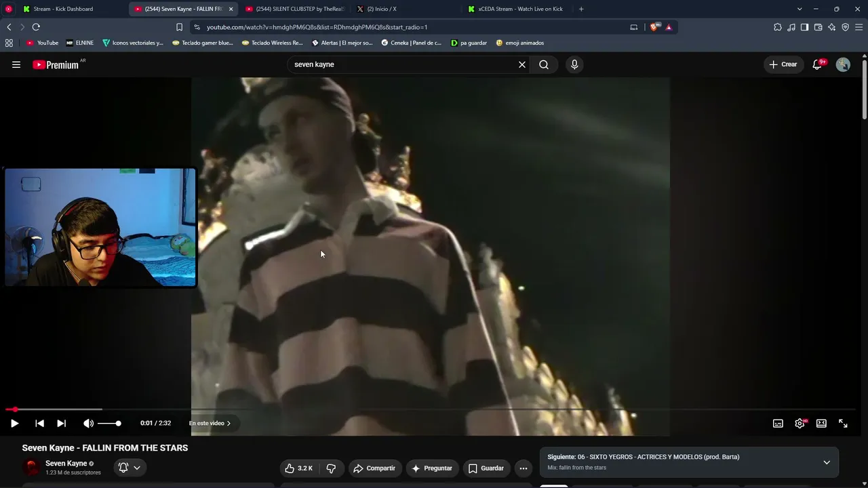Go to YouTube Premium home logo

click(x=56, y=64)
